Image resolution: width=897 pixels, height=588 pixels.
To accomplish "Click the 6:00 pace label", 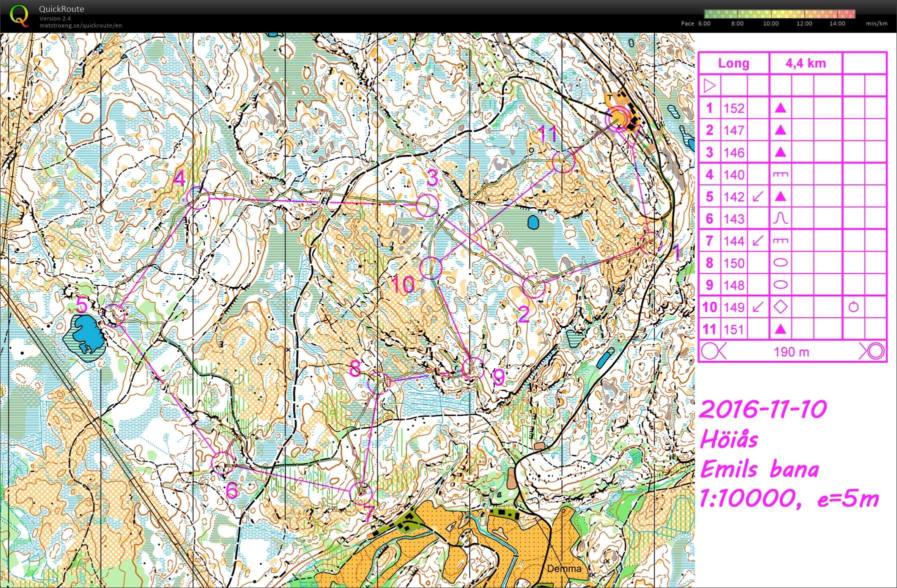I will pyautogui.click(x=704, y=23).
